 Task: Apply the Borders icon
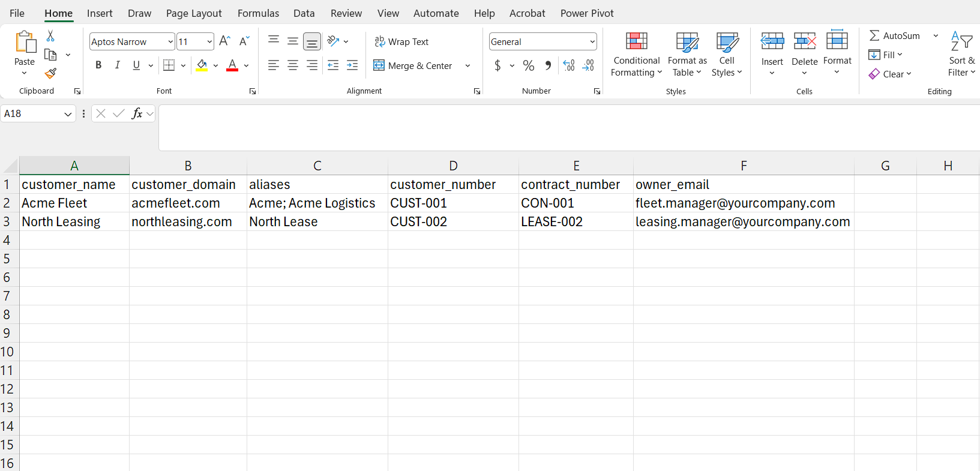(x=169, y=65)
